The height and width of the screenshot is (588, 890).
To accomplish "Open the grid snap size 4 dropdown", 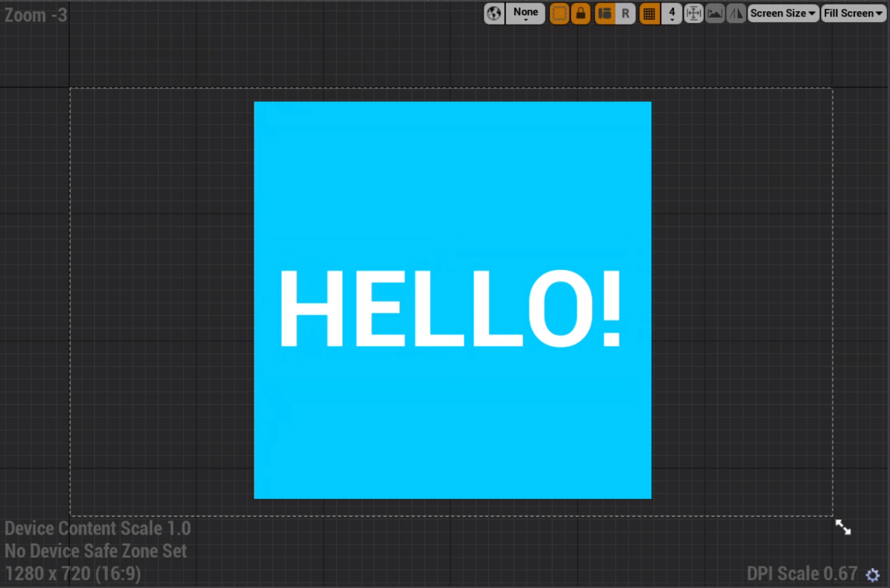I will [671, 13].
